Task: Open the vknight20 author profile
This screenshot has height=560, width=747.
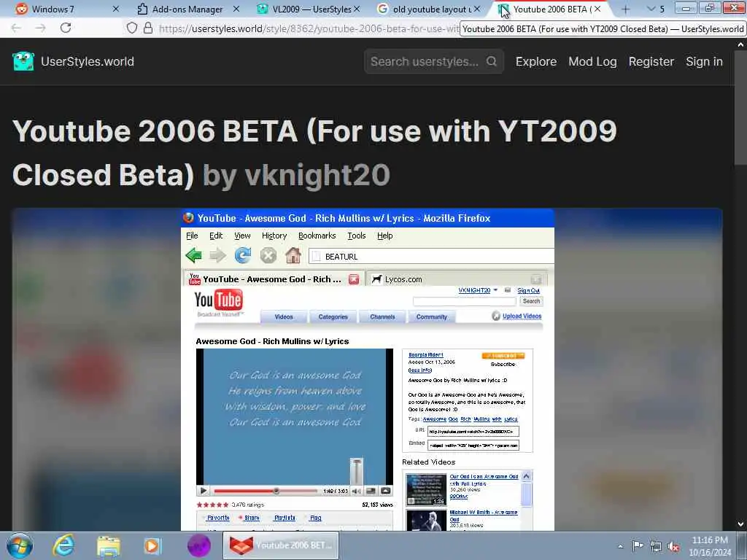Action: 317,175
